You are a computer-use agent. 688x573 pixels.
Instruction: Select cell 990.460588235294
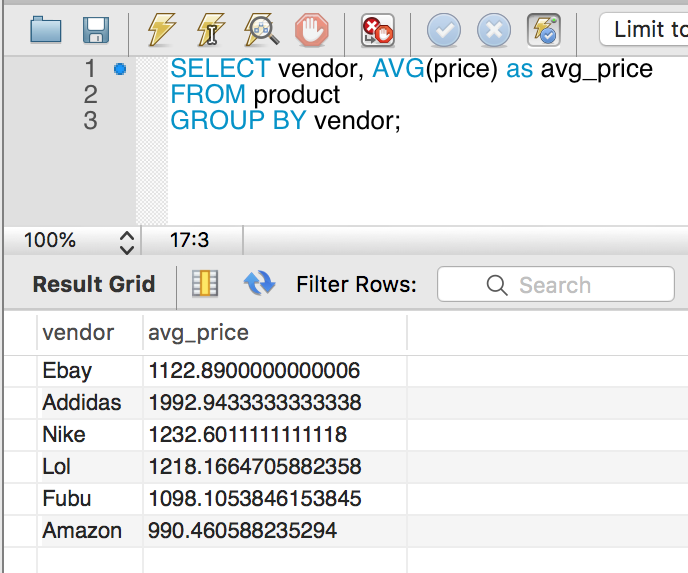point(275,531)
